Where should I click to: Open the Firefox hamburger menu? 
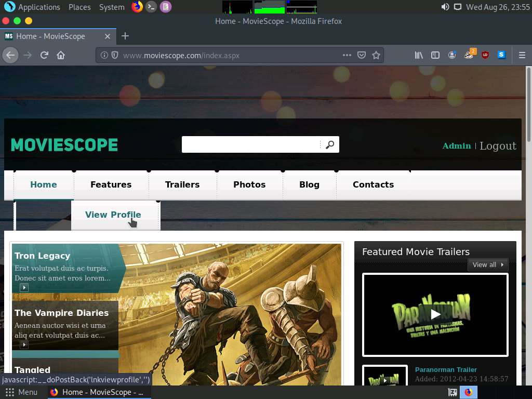pos(523,55)
